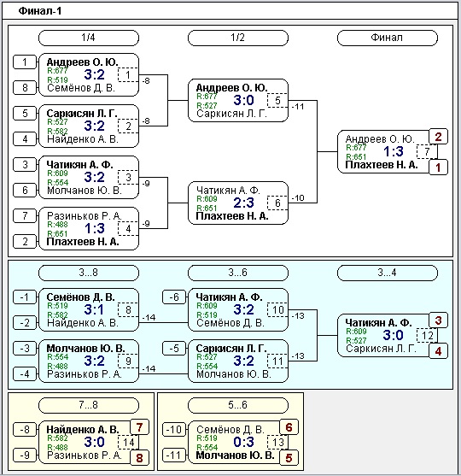Click the 1/2 round header label
Screen dimensions: 461x476
(x=238, y=38)
